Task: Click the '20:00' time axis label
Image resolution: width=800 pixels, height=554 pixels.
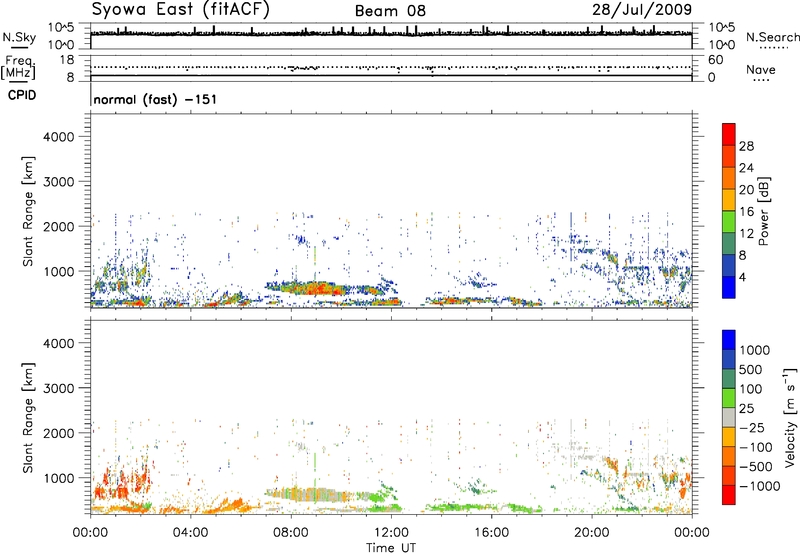Action: 591,533
